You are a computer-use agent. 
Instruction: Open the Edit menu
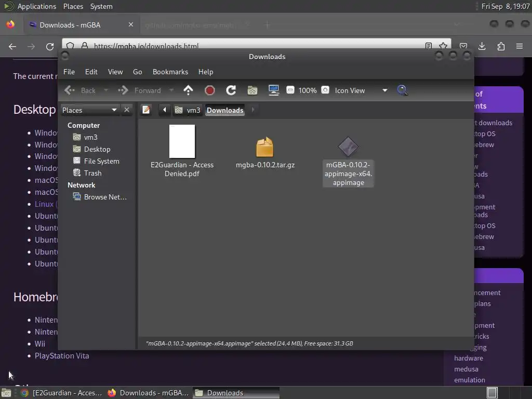tap(91, 72)
